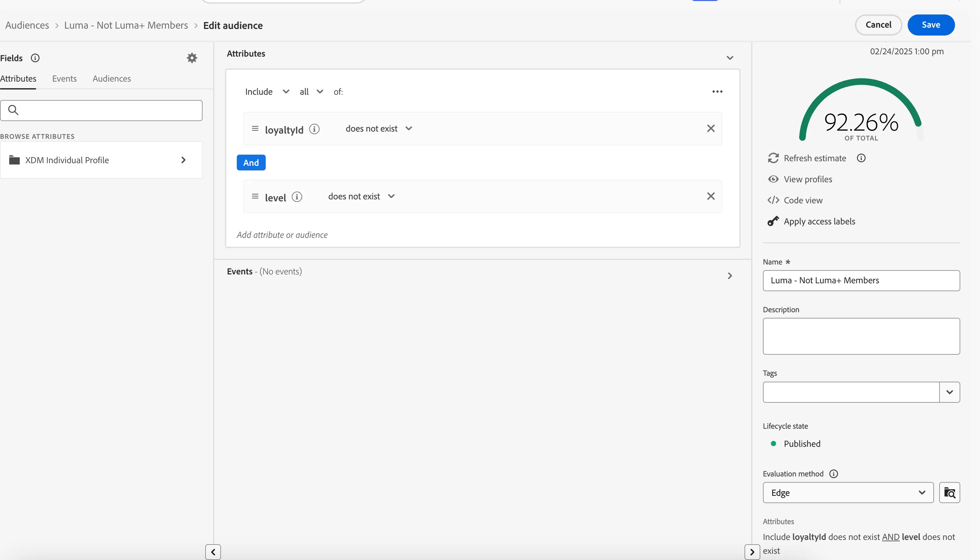Image resolution: width=980 pixels, height=560 pixels.
Task: Open evaluation method browse icon button
Action: pyautogui.click(x=950, y=493)
